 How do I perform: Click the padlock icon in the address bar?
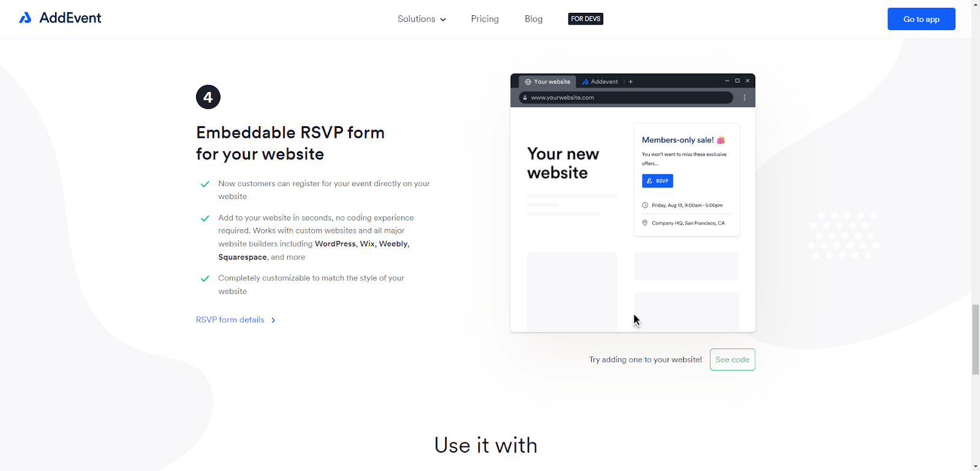click(525, 97)
